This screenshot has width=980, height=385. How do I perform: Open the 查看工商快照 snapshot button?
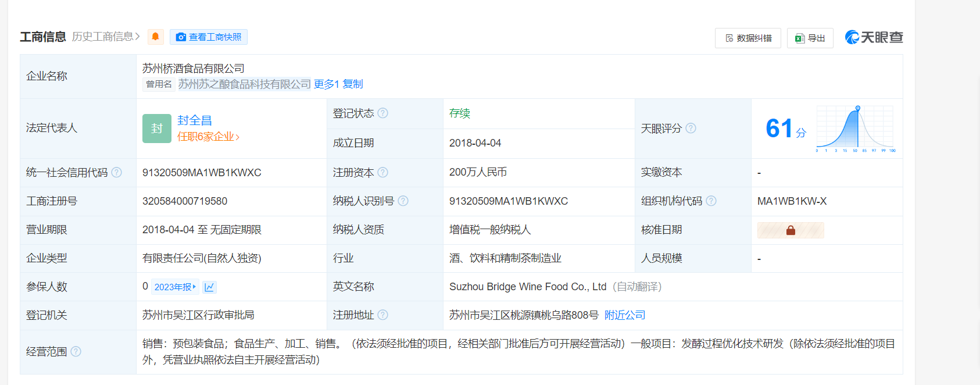pos(209,37)
